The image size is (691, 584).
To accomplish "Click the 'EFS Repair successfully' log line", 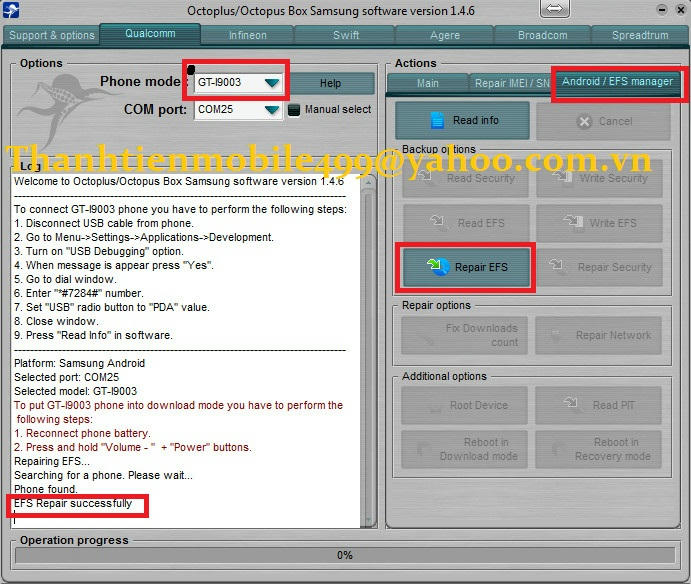I will tap(73, 503).
